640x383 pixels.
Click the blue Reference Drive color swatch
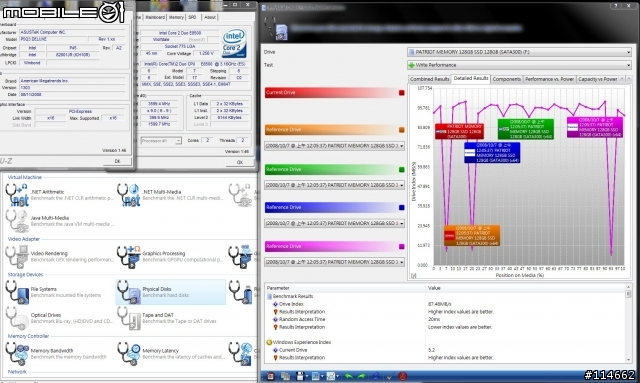(402, 207)
